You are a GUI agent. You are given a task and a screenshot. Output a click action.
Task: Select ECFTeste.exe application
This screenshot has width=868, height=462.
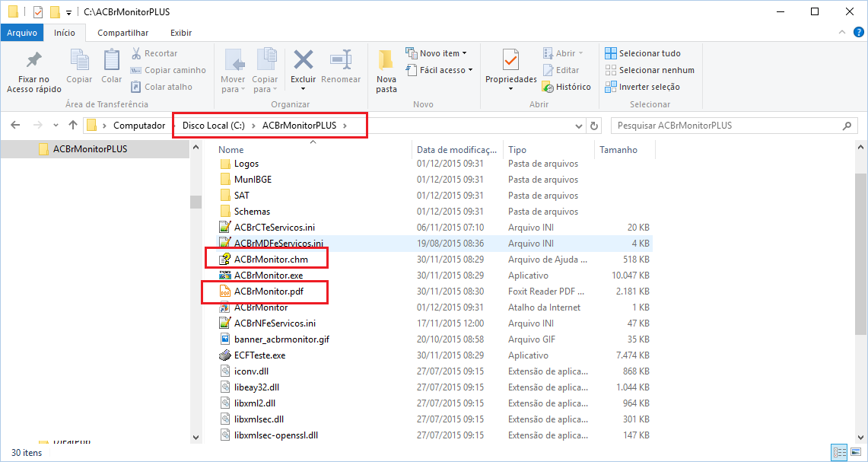point(259,355)
